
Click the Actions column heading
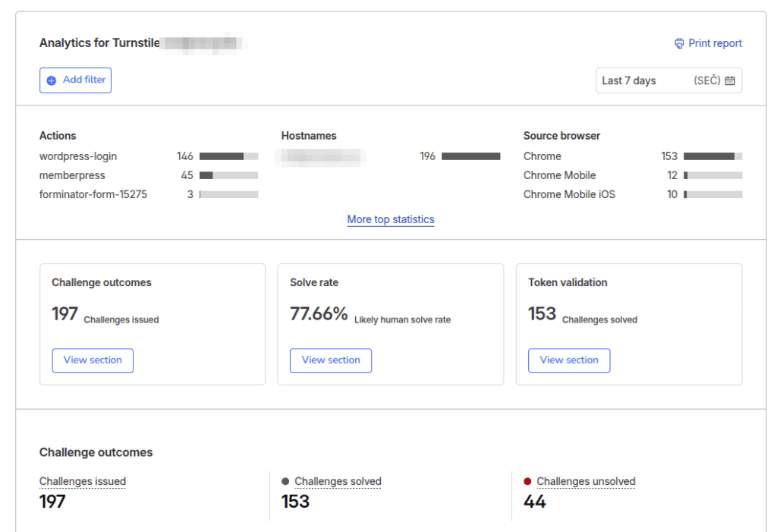pyautogui.click(x=58, y=136)
